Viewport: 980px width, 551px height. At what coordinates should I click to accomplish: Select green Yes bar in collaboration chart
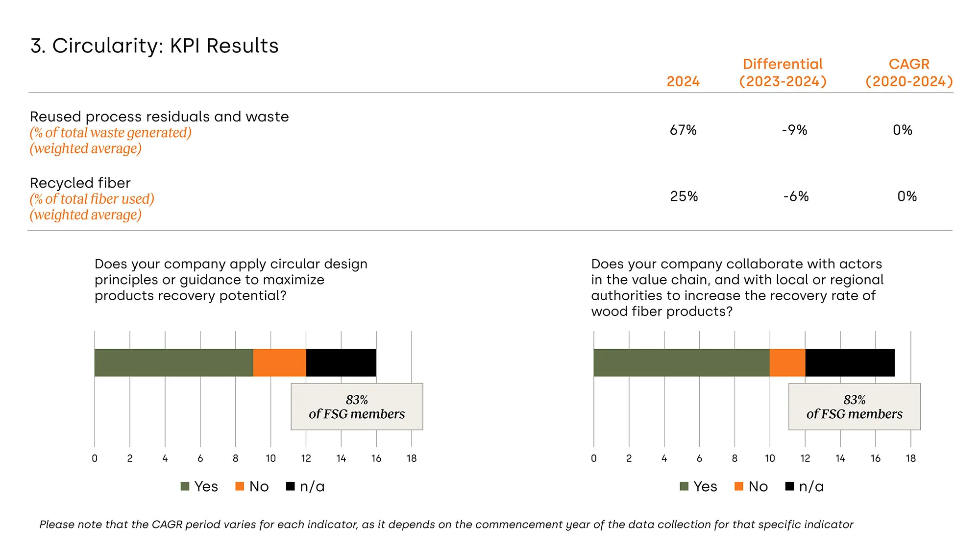tap(681, 362)
